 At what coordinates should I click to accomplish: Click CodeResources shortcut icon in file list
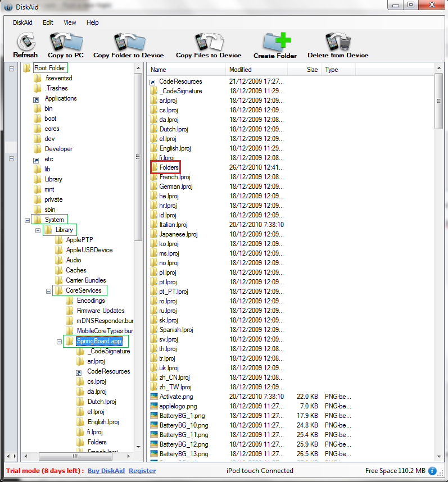click(x=152, y=82)
